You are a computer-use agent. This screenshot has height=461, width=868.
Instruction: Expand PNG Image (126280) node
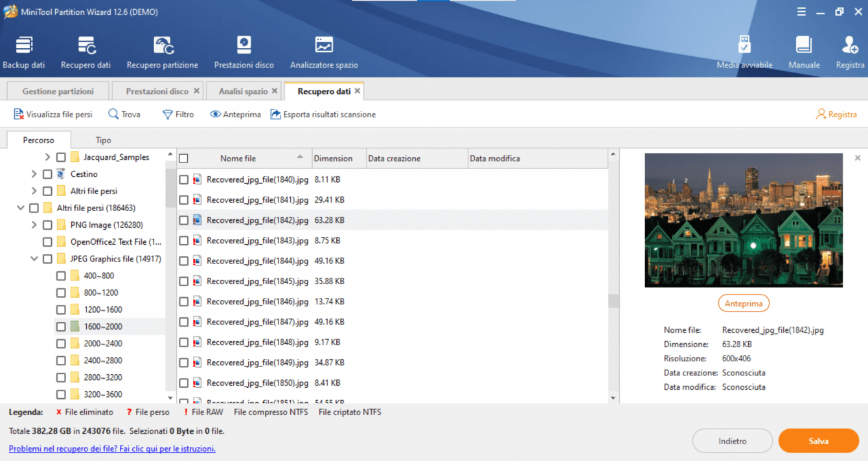(x=34, y=225)
